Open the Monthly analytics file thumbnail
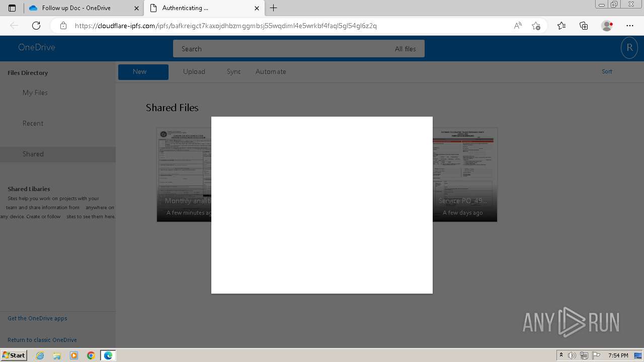644x362 pixels. click(x=184, y=174)
